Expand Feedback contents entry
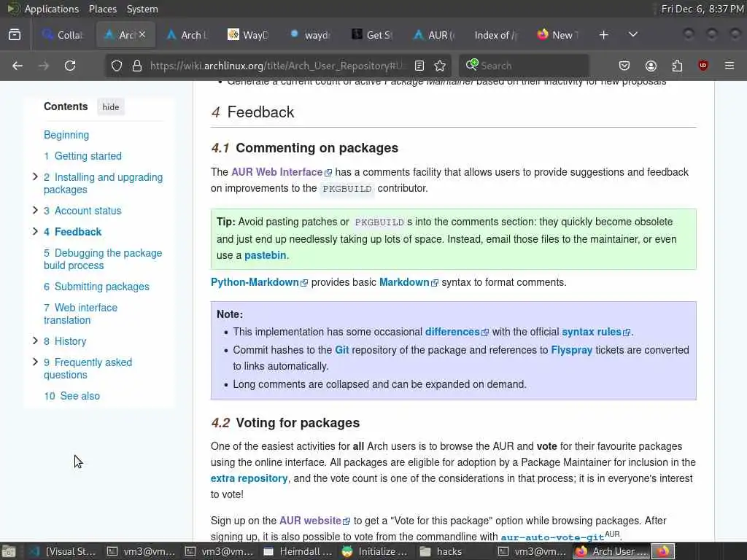 click(35, 231)
